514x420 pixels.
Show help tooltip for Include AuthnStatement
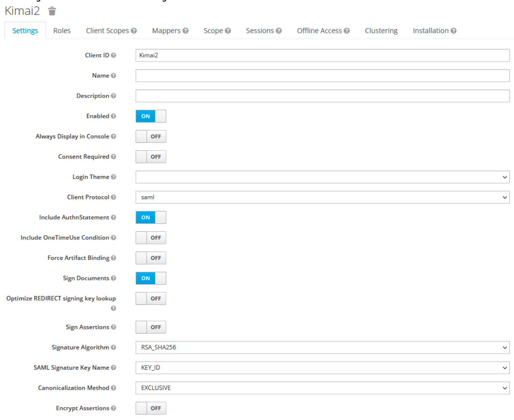point(113,217)
